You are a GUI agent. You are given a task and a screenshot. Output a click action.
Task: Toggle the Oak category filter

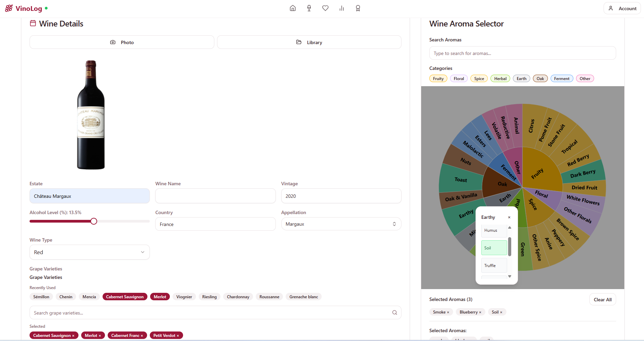540,78
